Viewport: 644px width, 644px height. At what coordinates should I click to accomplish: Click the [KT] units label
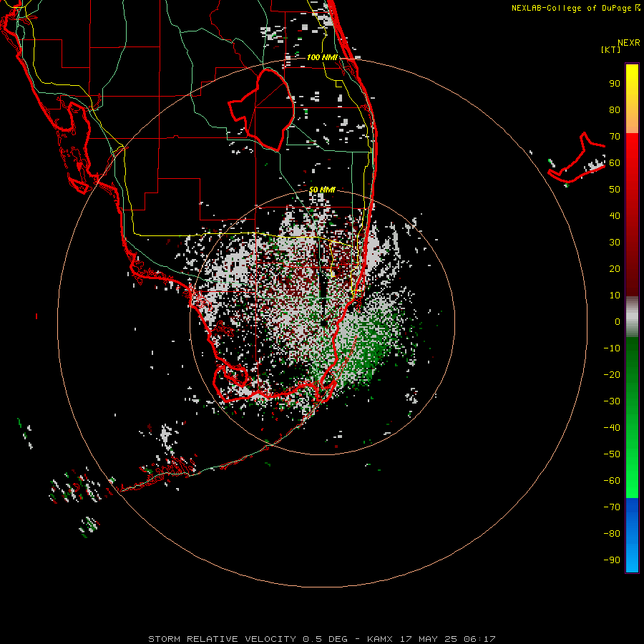click(x=611, y=49)
